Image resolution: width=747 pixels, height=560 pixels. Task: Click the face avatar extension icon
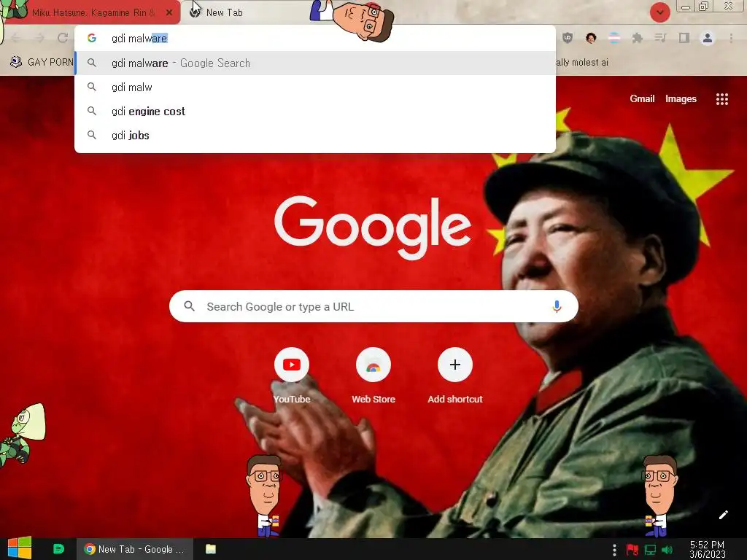(x=591, y=38)
